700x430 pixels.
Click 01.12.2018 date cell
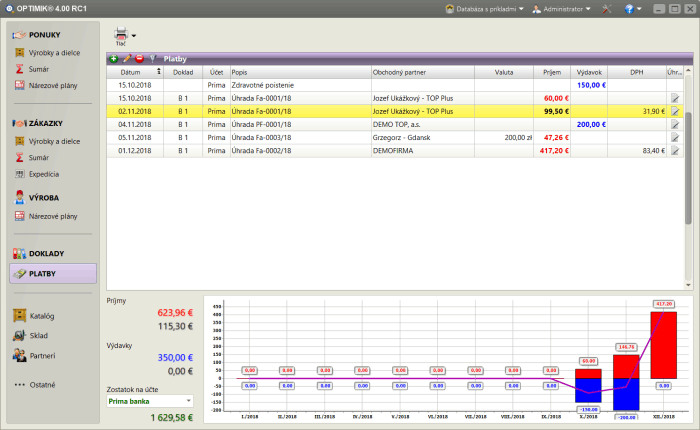[134, 150]
